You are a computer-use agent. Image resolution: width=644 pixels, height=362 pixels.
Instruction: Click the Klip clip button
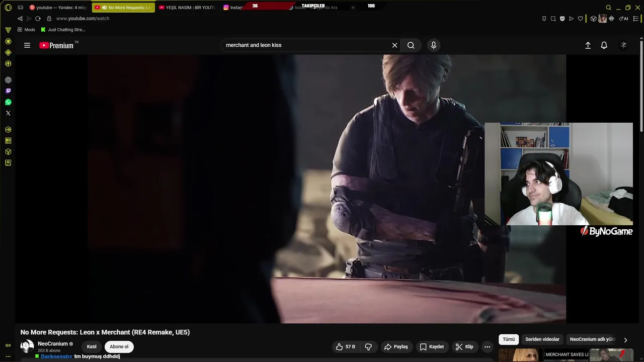point(464,346)
